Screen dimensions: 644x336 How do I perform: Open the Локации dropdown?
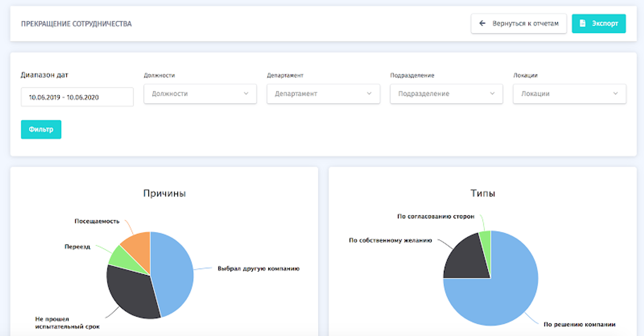[570, 94]
